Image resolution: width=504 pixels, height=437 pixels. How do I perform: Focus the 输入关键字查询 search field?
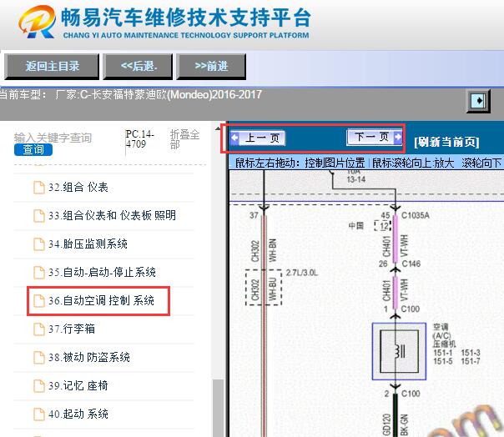[x=53, y=138]
